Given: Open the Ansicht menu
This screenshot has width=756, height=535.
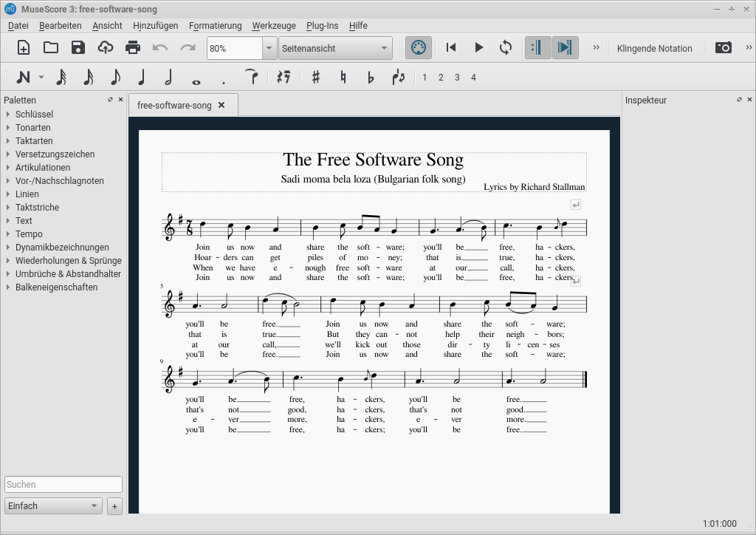Looking at the screenshot, I should [x=107, y=26].
